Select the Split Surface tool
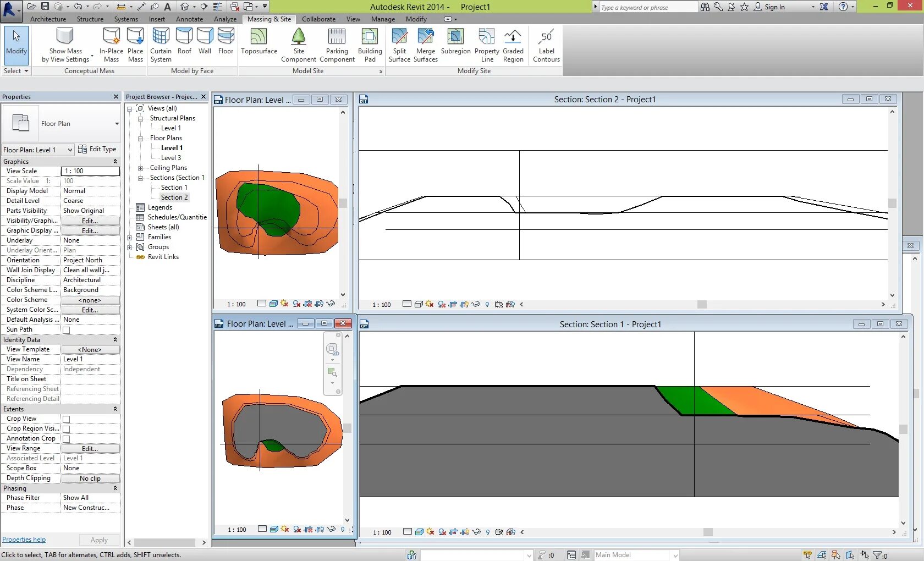The width and height of the screenshot is (924, 561). (x=399, y=46)
